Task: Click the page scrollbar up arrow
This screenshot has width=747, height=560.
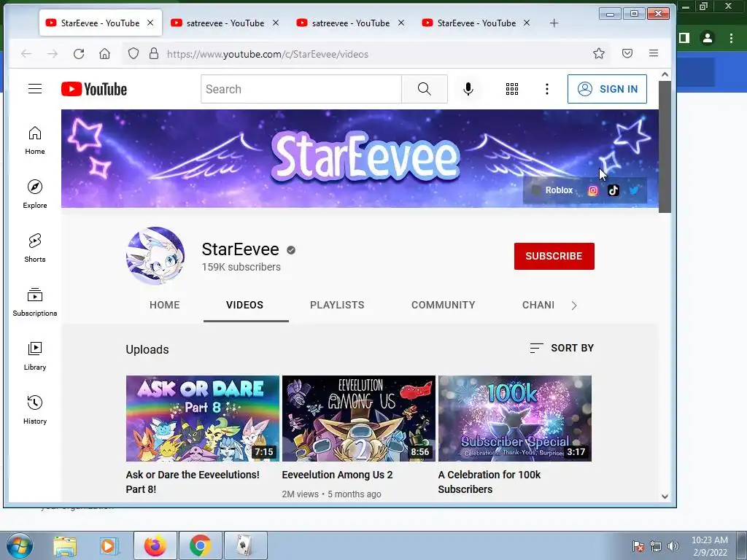Action: pyautogui.click(x=665, y=75)
